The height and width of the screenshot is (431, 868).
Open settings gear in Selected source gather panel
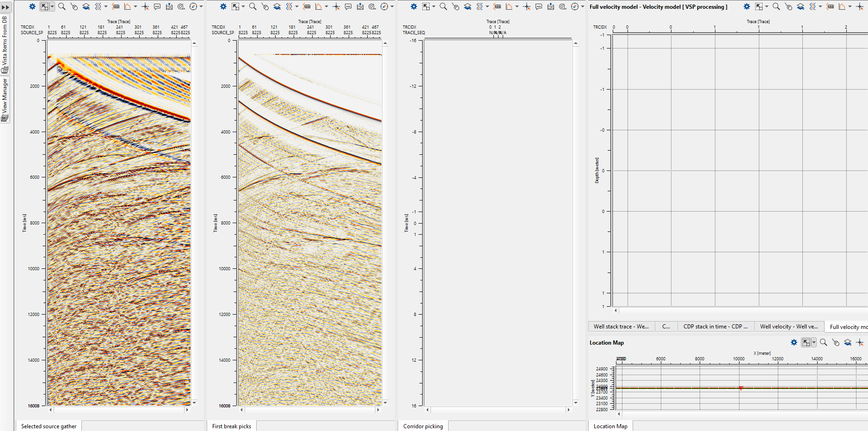coord(32,6)
